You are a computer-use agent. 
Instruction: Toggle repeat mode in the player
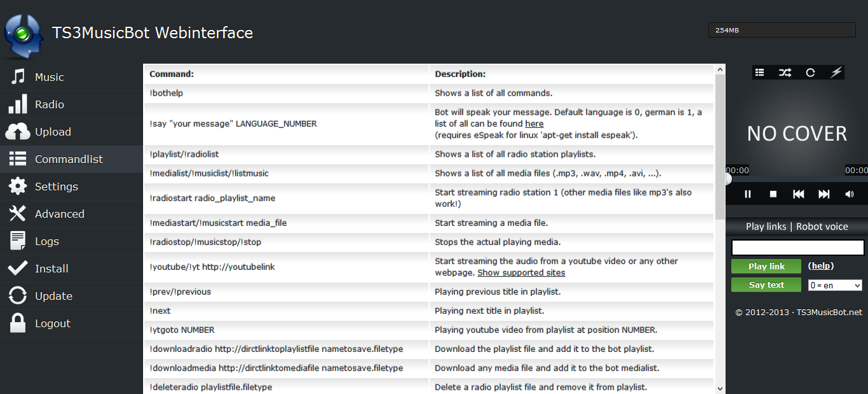tap(810, 73)
